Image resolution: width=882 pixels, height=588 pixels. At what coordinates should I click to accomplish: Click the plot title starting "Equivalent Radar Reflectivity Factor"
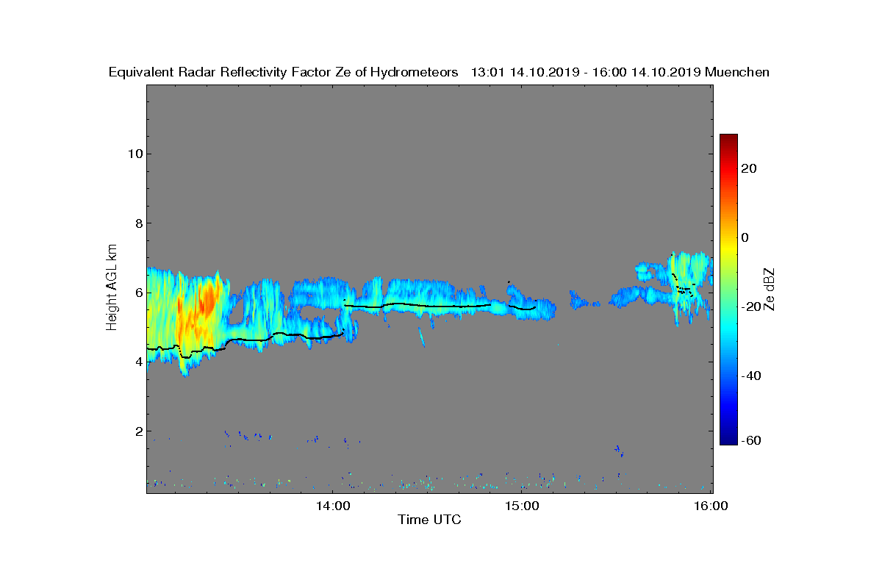[x=439, y=72]
